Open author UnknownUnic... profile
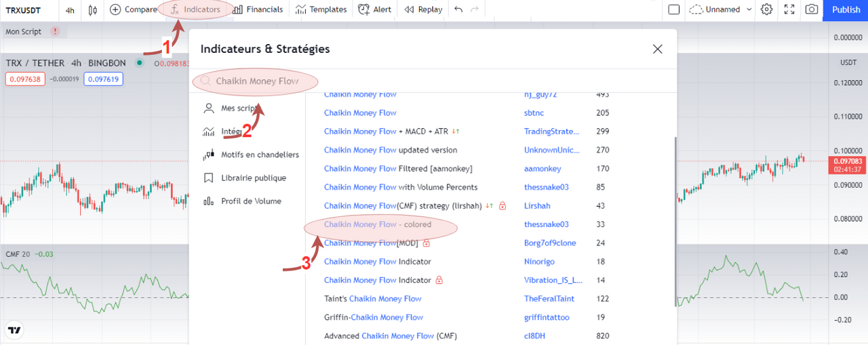Screen dimensions: 868x345 [x=552, y=150]
